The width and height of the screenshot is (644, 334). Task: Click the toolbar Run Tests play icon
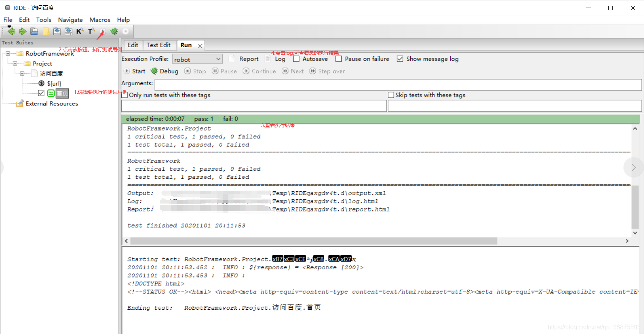(103, 32)
